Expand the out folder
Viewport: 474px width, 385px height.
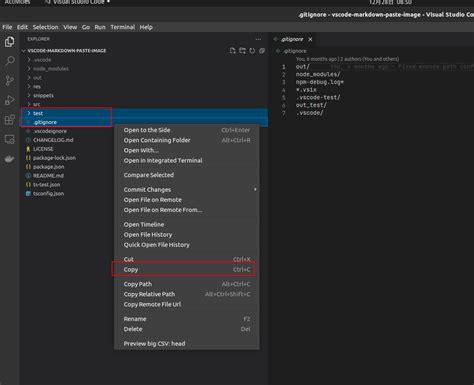pos(29,78)
